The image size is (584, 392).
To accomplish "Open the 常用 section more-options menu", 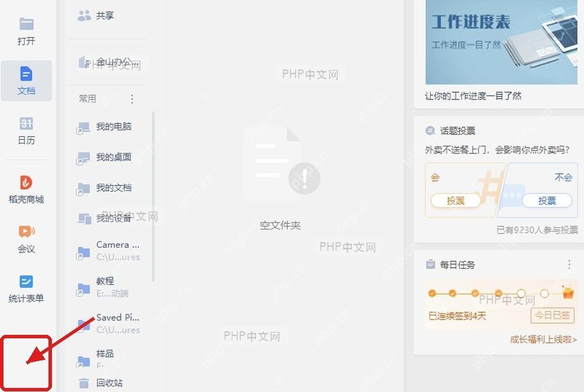I will [132, 99].
